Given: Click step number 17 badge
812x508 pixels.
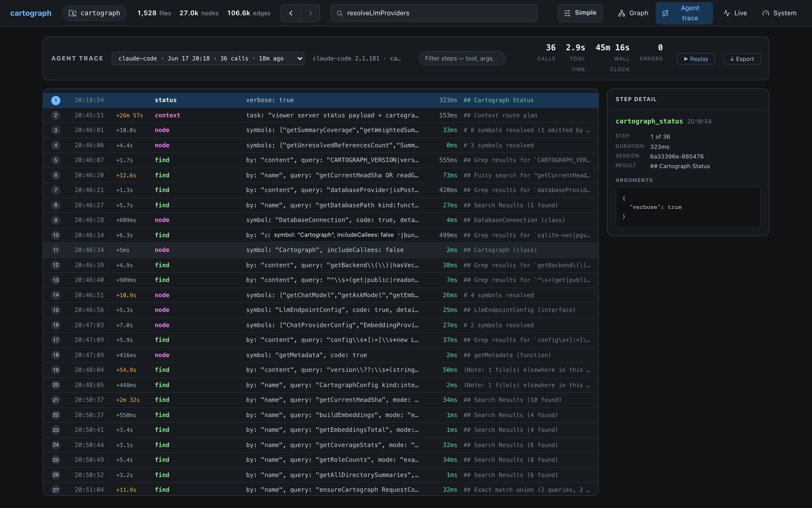Looking at the screenshot, I should tap(56, 340).
